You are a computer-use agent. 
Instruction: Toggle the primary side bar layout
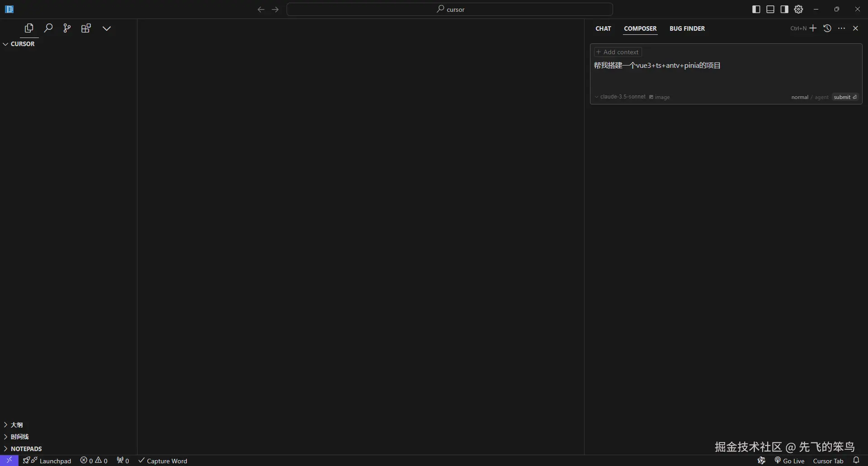756,9
